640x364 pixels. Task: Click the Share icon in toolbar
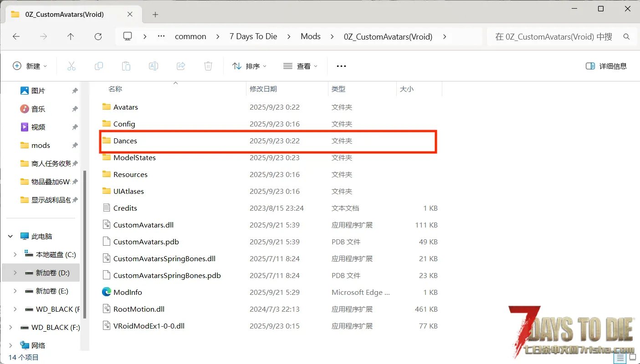[181, 66]
